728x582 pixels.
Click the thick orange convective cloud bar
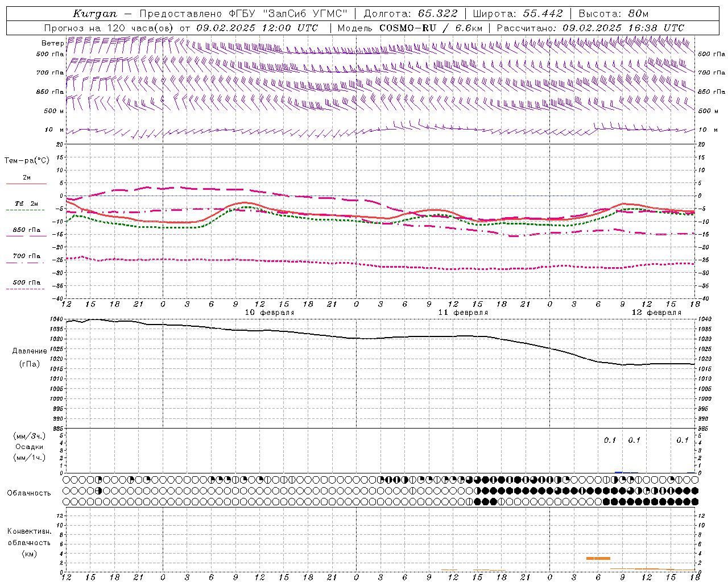(598, 558)
